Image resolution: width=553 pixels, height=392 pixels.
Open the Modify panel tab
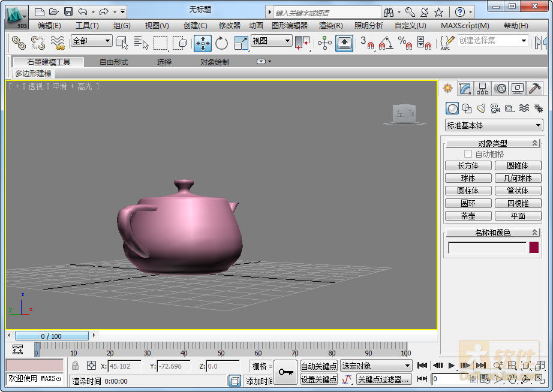click(x=465, y=89)
